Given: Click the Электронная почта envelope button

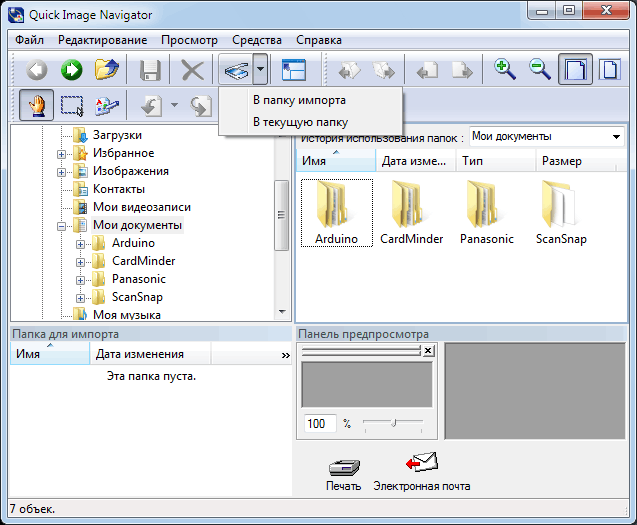Looking at the screenshot, I should click(422, 472).
